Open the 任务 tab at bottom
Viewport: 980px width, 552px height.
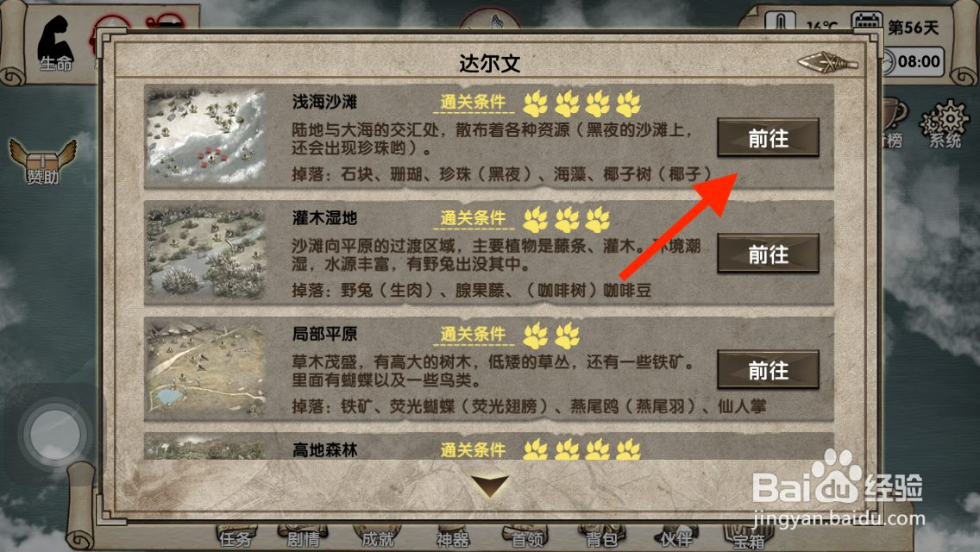pos(236,537)
